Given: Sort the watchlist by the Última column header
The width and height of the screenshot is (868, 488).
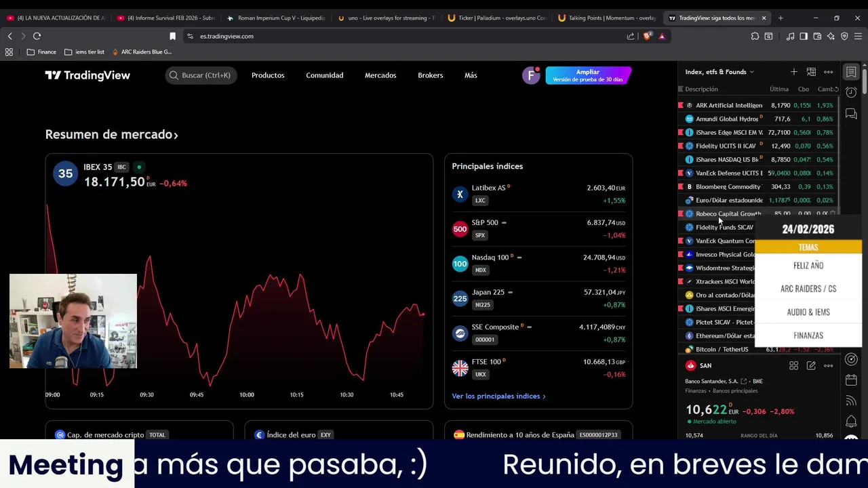Looking at the screenshot, I should point(779,89).
